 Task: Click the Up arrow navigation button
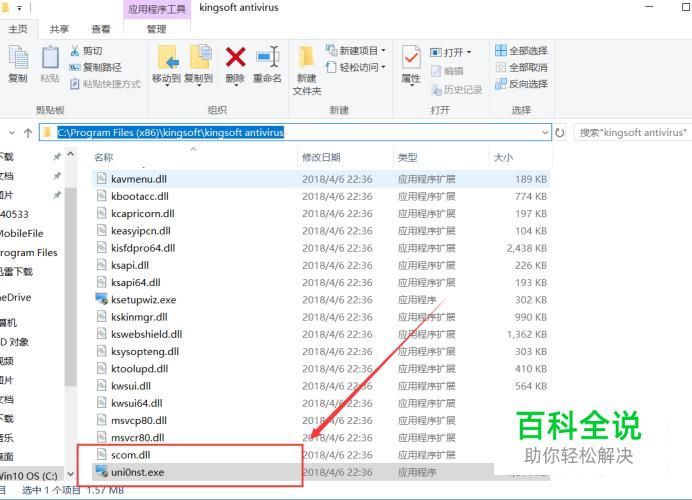(x=28, y=132)
